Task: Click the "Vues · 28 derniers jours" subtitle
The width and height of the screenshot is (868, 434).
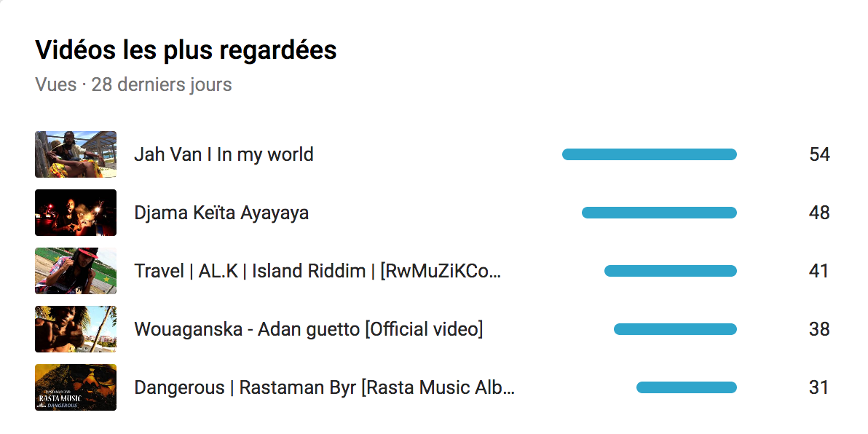Action: [x=133, y=84]
